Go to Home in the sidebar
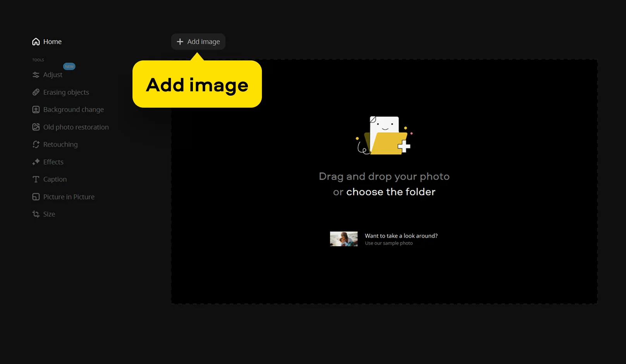The image size is (626, 364). click(47, 42)
